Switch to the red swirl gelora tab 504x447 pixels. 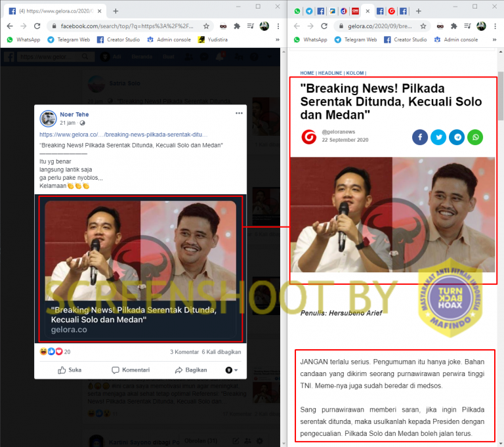[x=392, y=11]
